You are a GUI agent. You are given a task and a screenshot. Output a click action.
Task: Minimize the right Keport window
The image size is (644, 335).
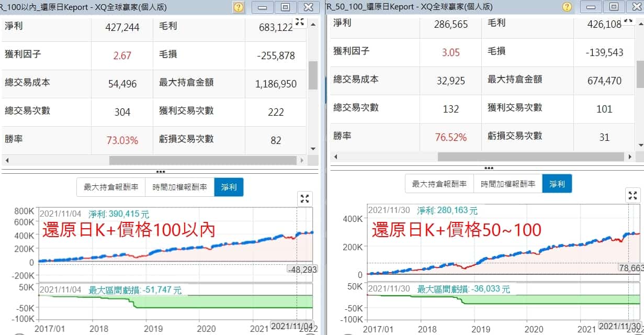[x=591, y=7]
